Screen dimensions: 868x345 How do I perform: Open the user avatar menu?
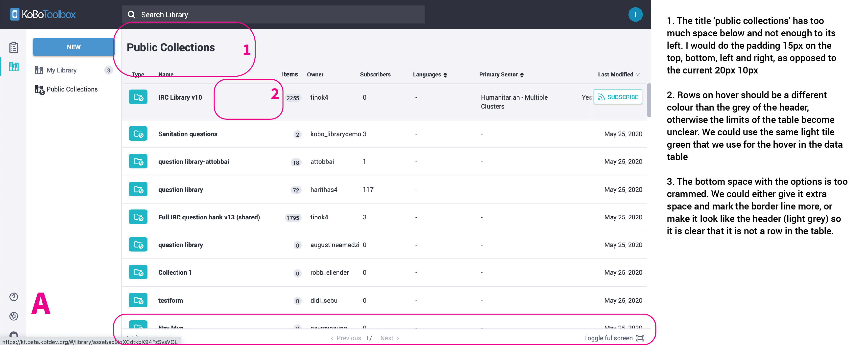coord(635,15)
